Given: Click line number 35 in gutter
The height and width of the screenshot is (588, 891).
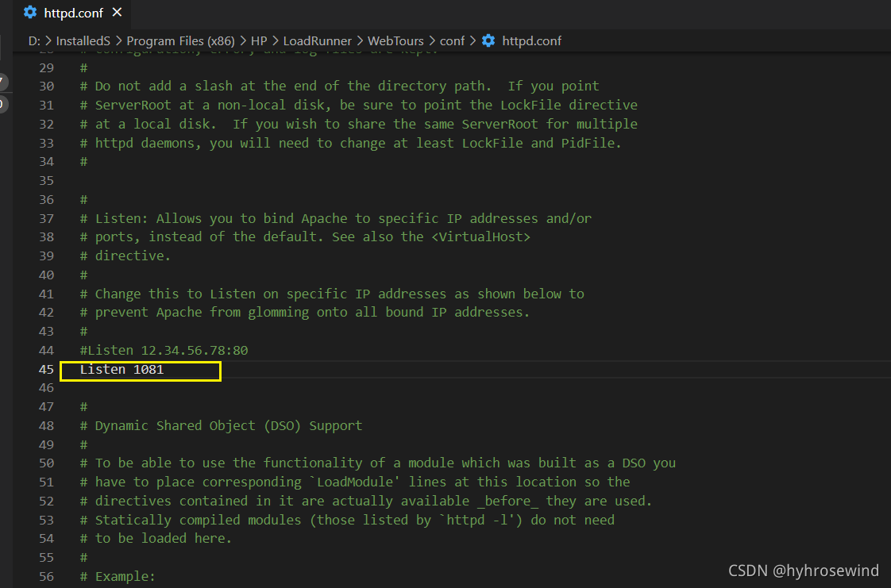Looking at the screenshot, I should (46, 180).
